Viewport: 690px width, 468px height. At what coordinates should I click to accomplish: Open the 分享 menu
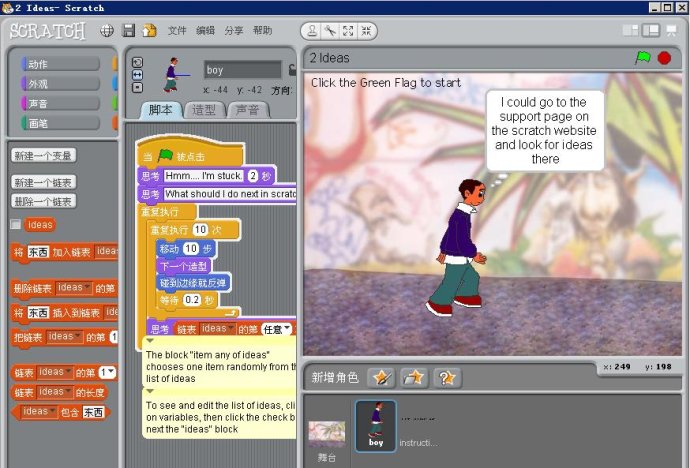(234, 30)
